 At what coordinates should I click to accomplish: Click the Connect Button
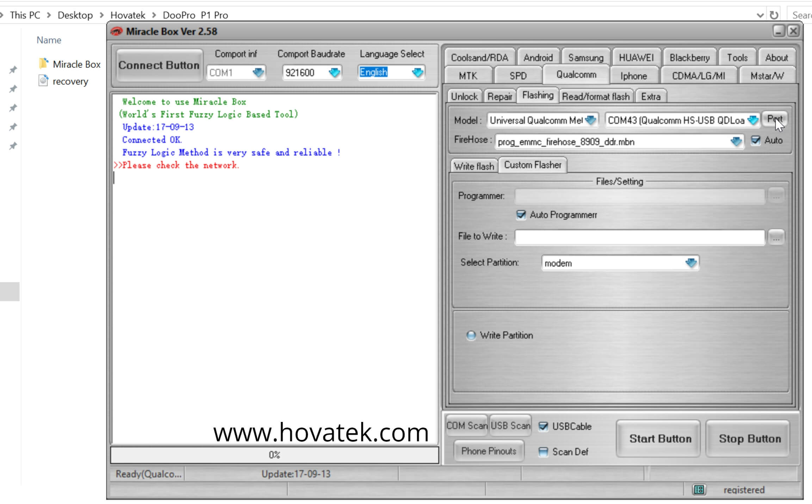coord(159,65)
